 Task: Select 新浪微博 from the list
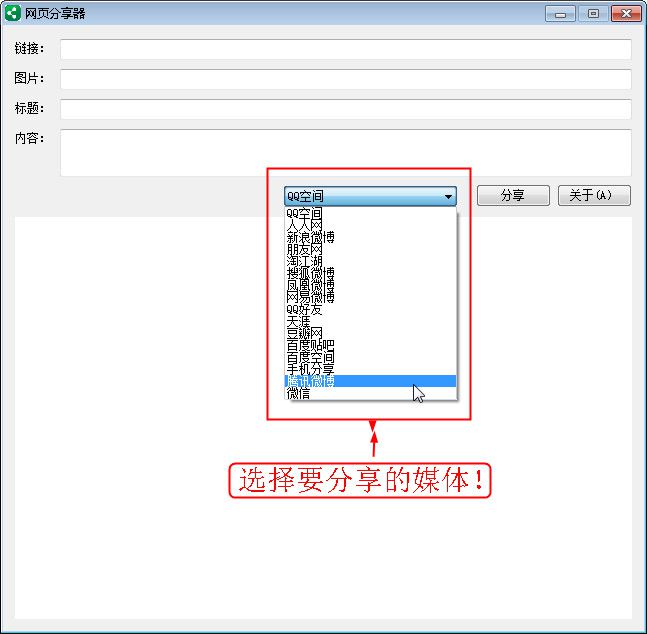370,237
